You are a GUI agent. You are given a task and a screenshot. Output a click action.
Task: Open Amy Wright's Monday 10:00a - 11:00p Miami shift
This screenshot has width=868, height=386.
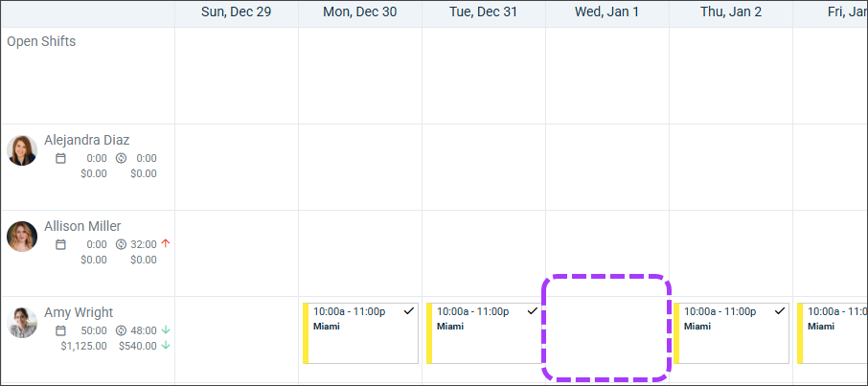tap(362, 333)
